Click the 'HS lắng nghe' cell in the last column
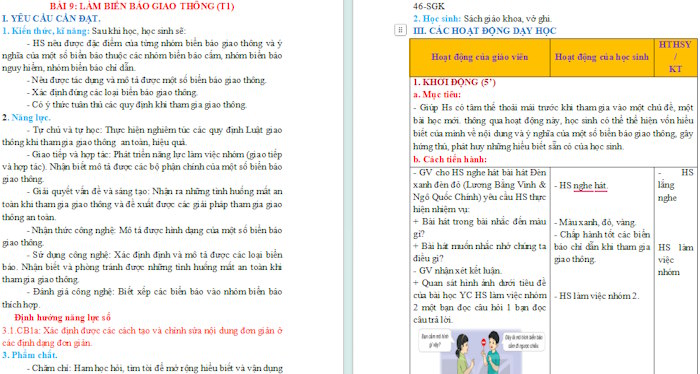 tap(675, 185)
